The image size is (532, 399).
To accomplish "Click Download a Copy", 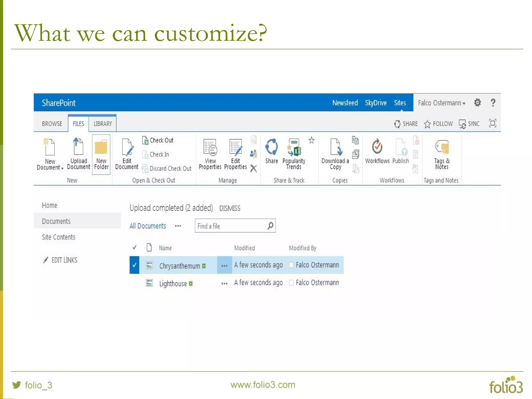I will [x=335, y=154].
